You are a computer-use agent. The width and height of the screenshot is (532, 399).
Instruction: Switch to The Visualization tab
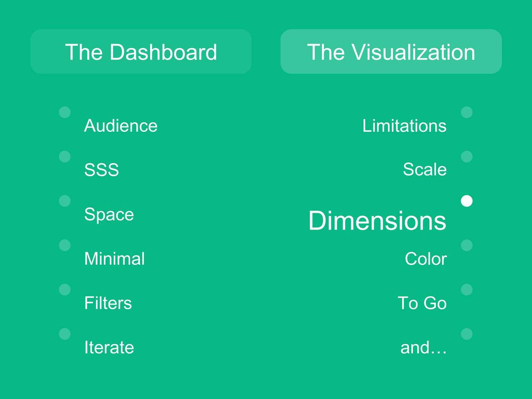[x=391, y=52]
